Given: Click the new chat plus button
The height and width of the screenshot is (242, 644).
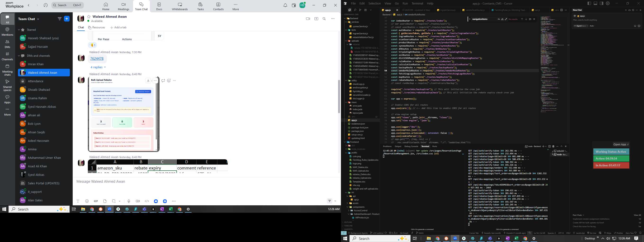Looking at the screenshot, I should [x=67, y=19].
